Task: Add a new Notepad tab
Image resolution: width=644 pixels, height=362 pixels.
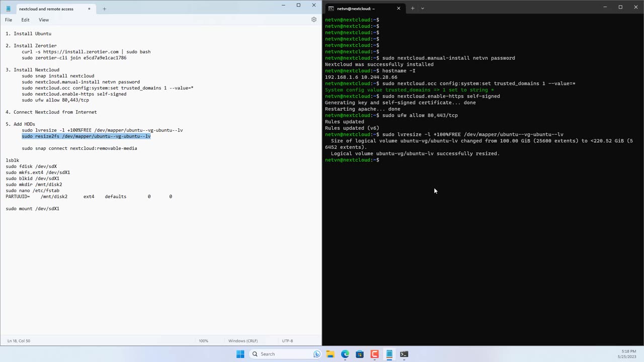Action: (104, 9)
